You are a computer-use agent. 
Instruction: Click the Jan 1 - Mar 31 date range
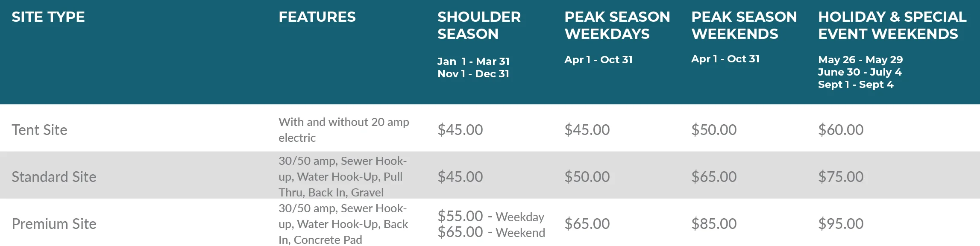pyautogui.click(x=473, y=61)
